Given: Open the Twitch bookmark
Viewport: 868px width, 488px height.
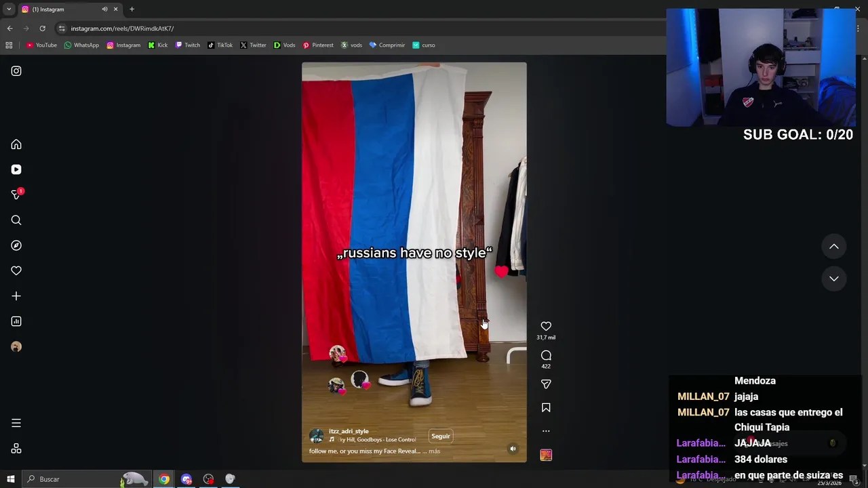Looking at the screenshot, I should [x=188, y=45].
